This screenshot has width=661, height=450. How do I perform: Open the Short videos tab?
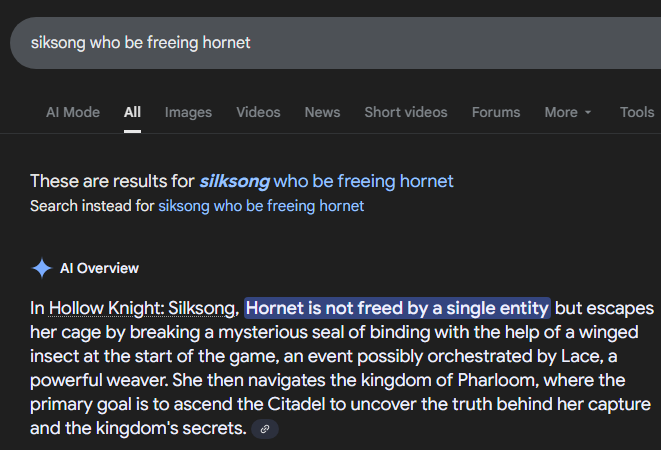[x=405, y=112]
